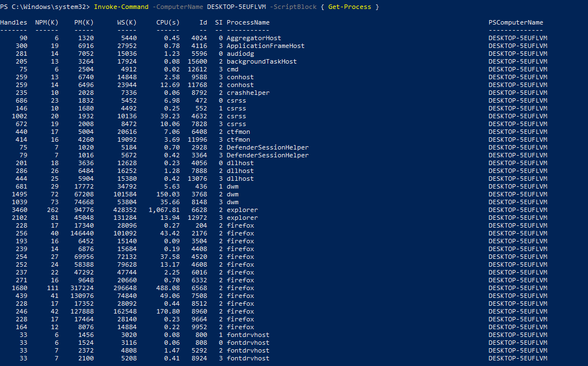Click the -ScriptBlock parameter in command
This screenshot has width=588, height=366.
tap(293, 7)
